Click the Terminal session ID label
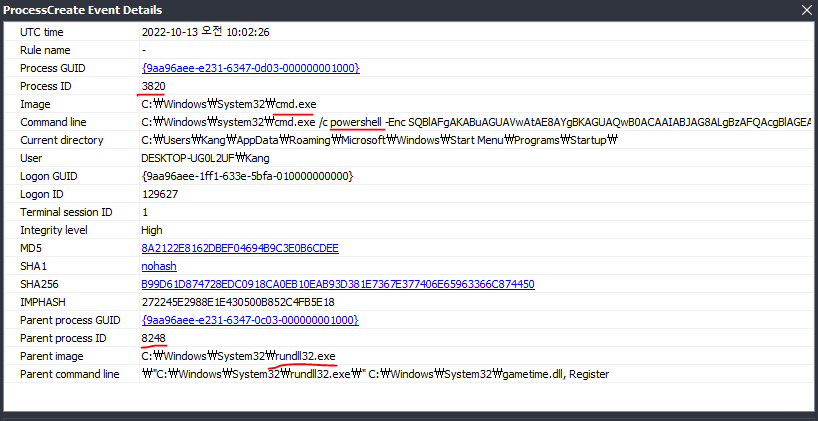The width and height of the screenshot is (818, 421). tap(66, 212)
